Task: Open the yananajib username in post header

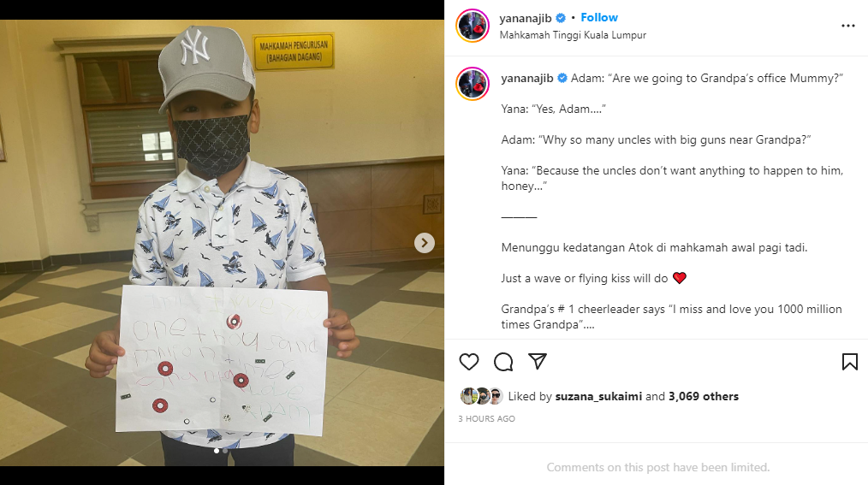Action: point(526,18)
